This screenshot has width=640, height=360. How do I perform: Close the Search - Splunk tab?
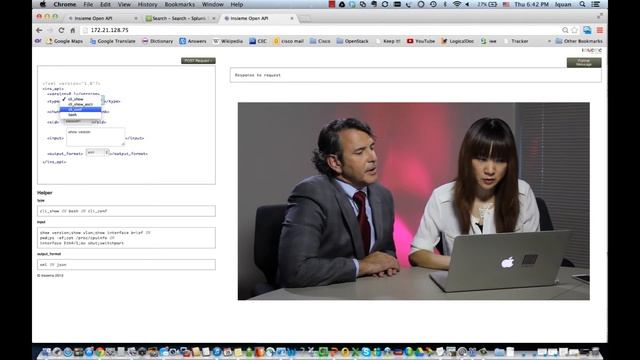coord(213,18)
